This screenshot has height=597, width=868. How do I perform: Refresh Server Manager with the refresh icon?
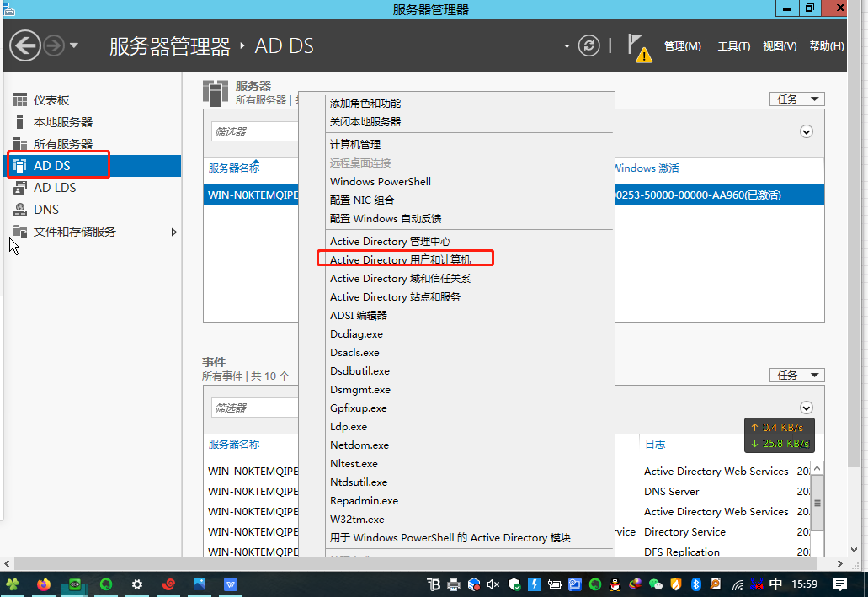[589, 45]
